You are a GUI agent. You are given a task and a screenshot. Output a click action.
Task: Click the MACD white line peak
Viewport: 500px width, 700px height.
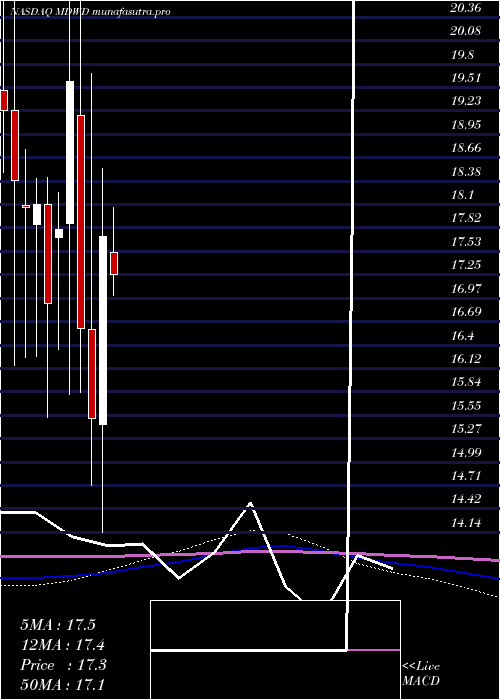(x=250, y=504)
